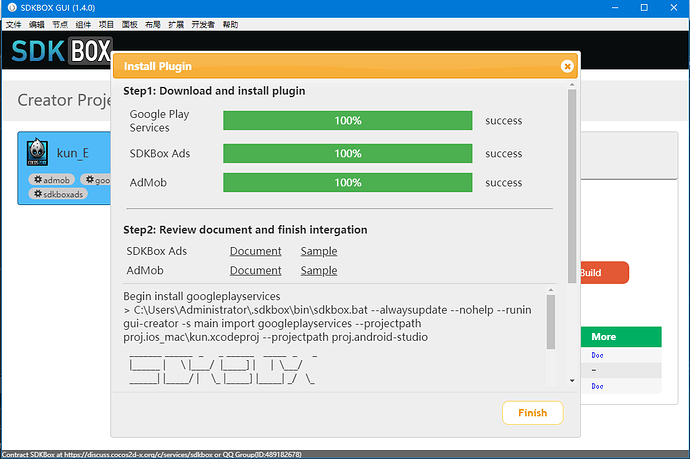690x459 pixels.
Task: Click the Google Play Services success status
Action: pos(503,121)
